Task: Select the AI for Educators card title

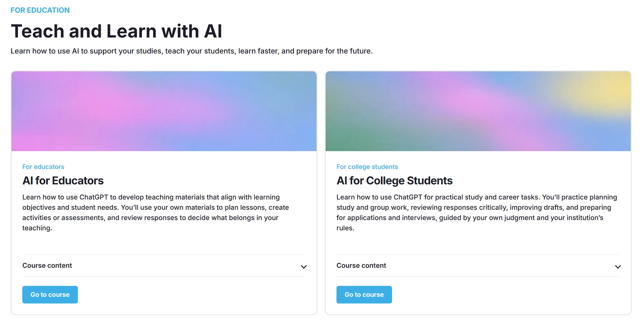Action: pos(63,181)
